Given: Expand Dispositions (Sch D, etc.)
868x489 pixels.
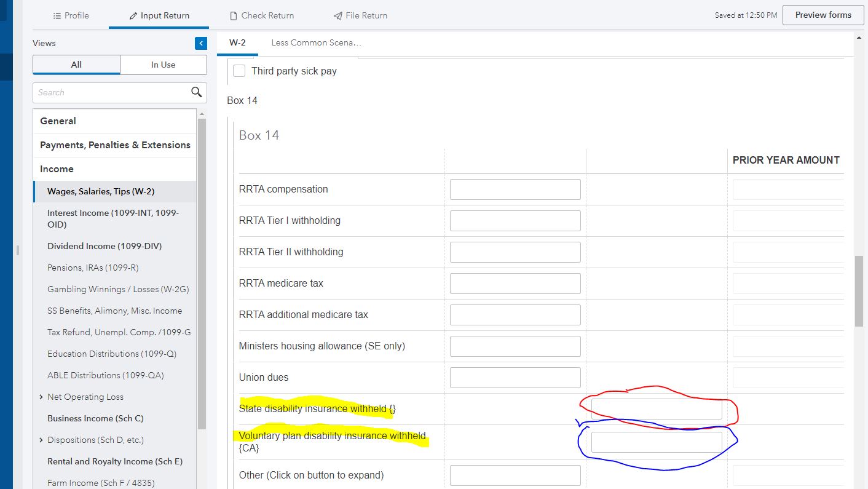Looking at the screenshot, I should coord(41,440).
